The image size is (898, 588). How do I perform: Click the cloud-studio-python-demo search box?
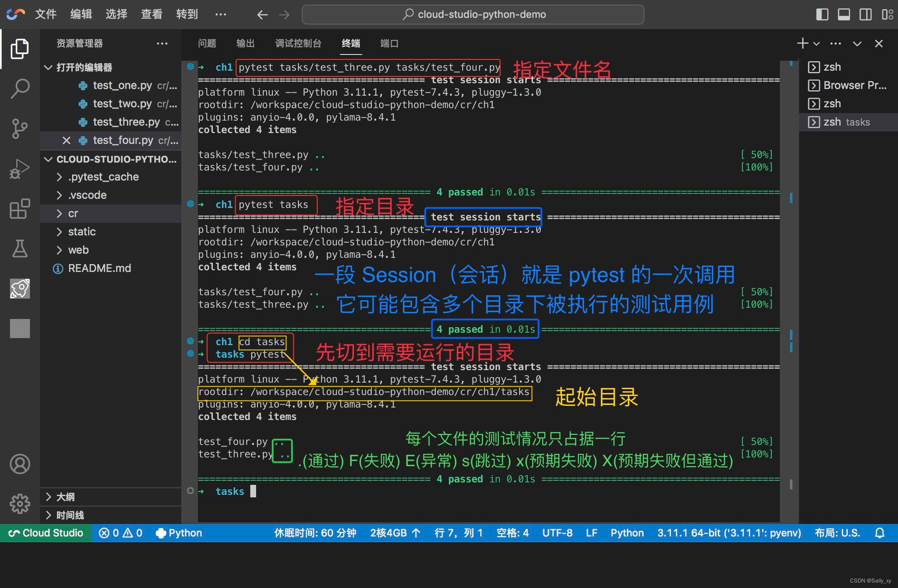[473, 15]
